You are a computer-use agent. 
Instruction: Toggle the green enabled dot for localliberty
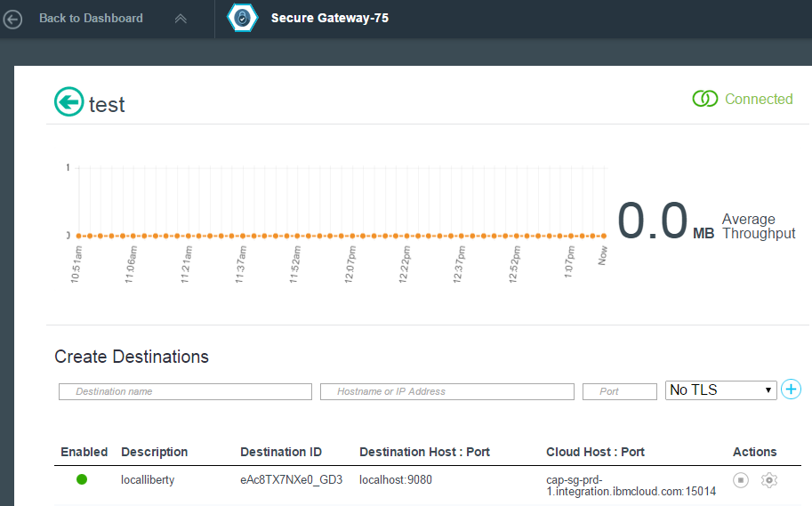[82, 479]
